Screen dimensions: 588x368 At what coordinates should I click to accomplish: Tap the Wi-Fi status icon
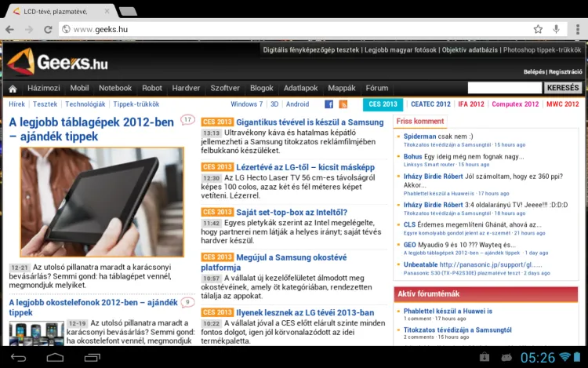click(x=564, y=357)
